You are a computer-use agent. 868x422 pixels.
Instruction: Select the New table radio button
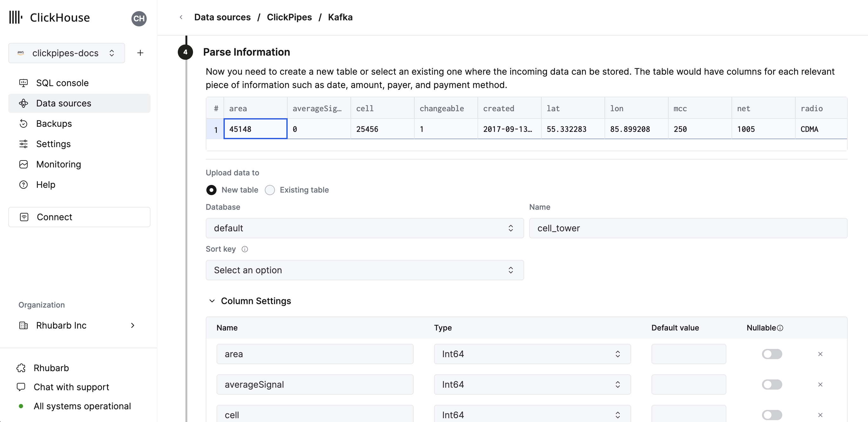click(211, 190)
